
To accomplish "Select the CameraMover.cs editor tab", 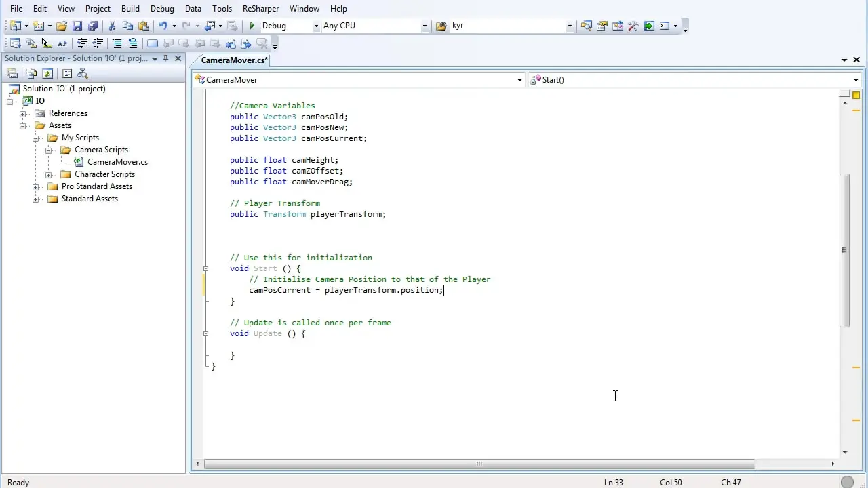I will click(x=235, y=60).
